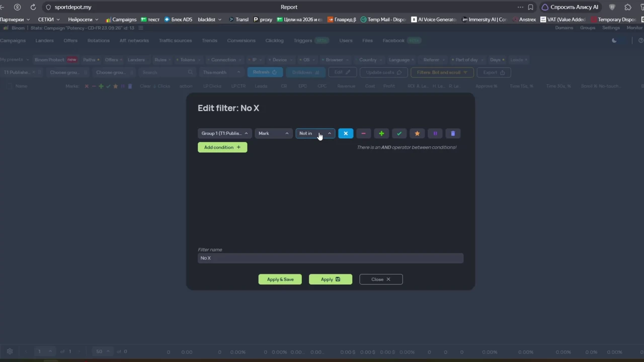Viewport: 644px width, 362px height.
Task: Switch to the Trends tab behind the dialog
Action: coord(209,40)
